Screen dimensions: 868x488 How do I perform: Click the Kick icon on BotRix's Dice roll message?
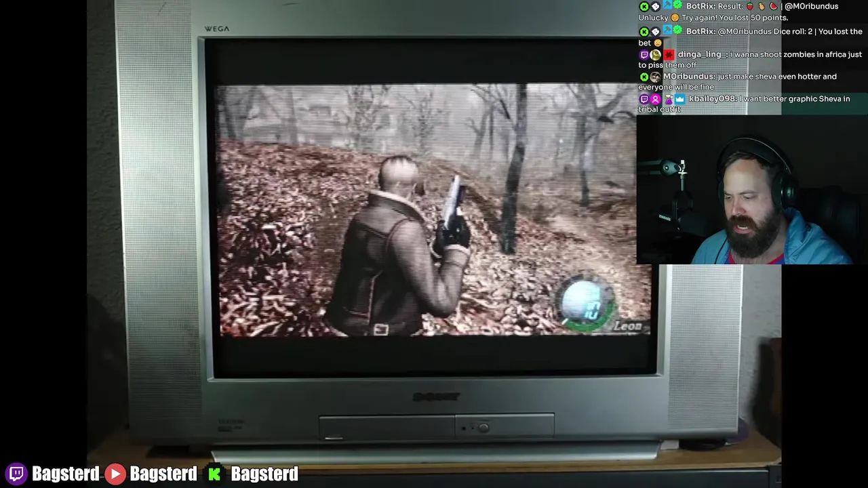[644, 32]
